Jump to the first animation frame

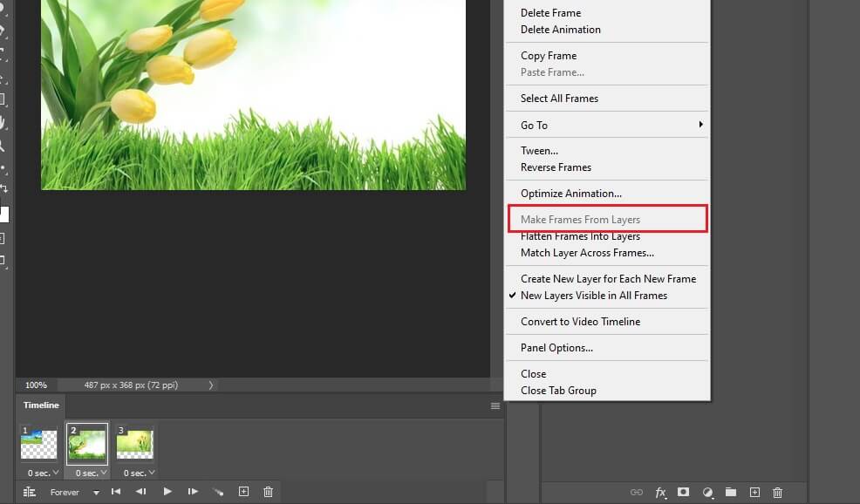click(x=116, y=492)
